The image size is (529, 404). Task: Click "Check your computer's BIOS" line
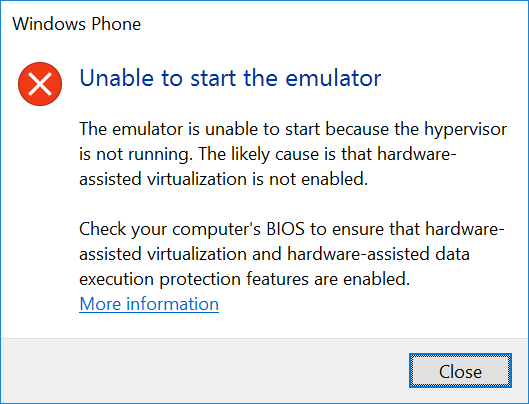292,230
